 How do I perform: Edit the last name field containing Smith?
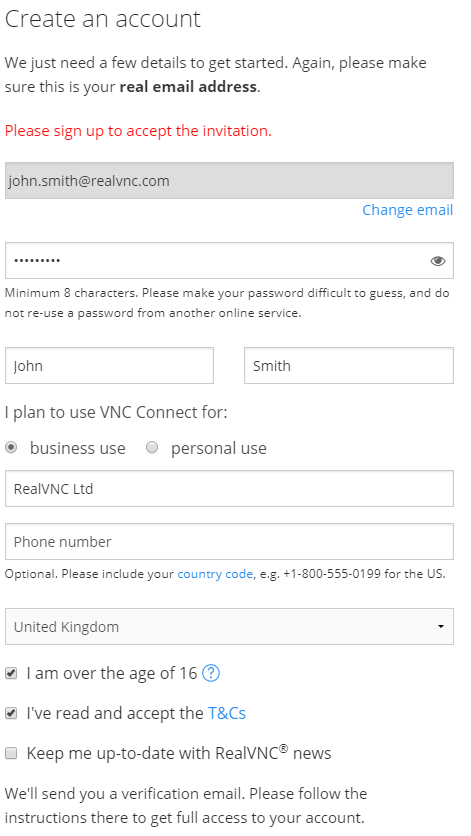pos(349,366)
